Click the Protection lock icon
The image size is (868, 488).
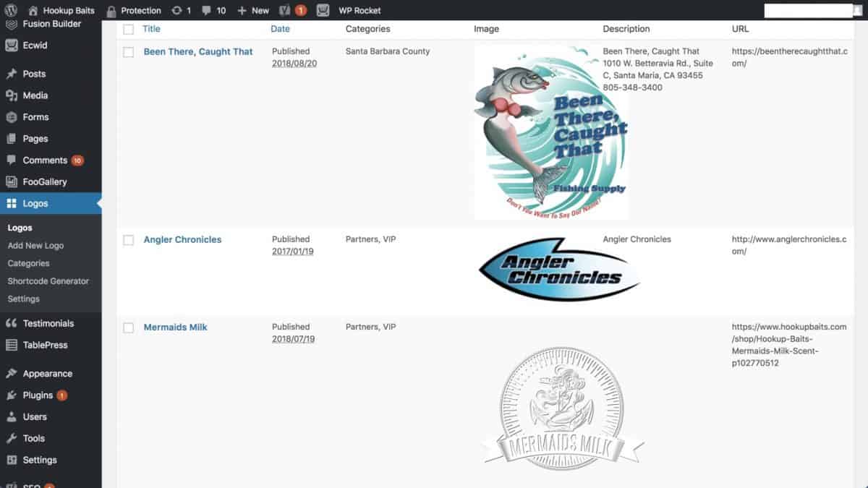112,10
